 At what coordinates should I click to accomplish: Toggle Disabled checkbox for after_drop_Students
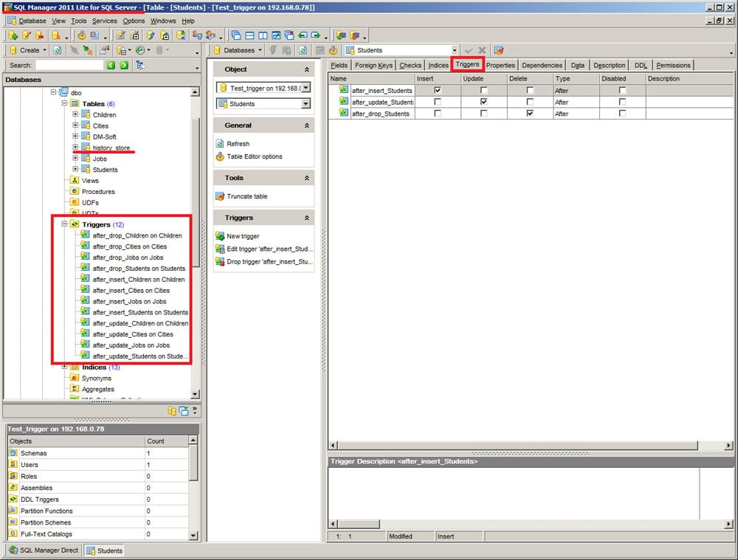[x=622, y=114]
